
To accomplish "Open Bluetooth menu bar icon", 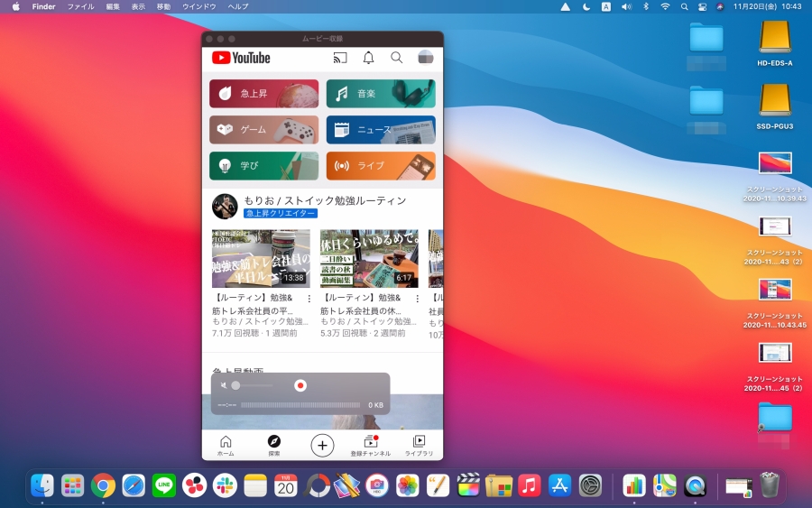I will 646,6.
